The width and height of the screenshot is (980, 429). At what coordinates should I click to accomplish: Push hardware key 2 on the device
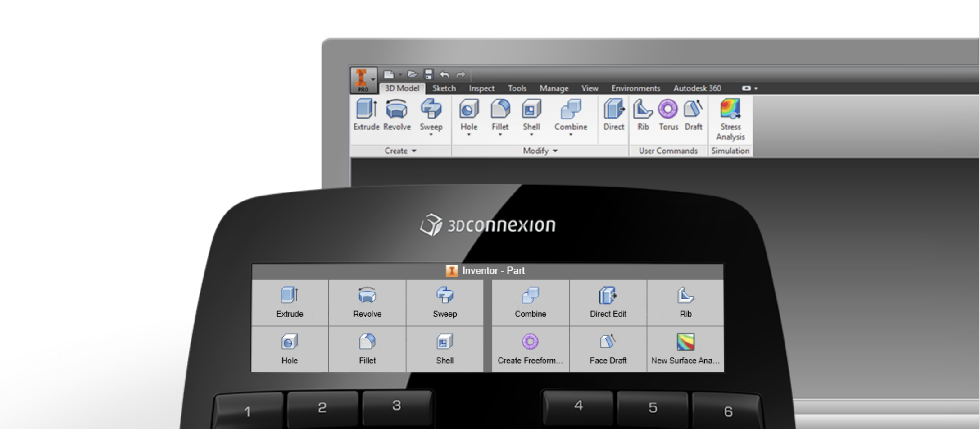(x=322, y=409)
